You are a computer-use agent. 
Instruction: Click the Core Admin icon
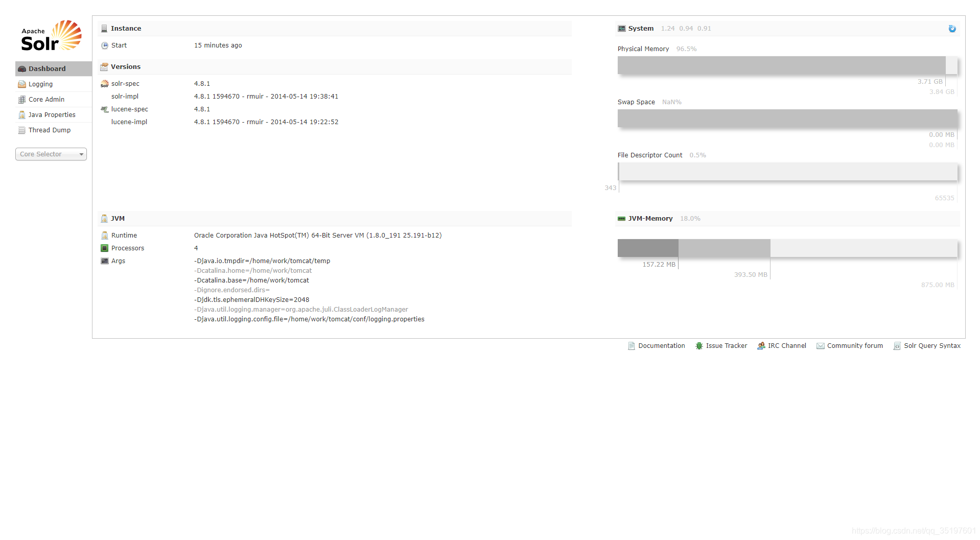(22, 100)
